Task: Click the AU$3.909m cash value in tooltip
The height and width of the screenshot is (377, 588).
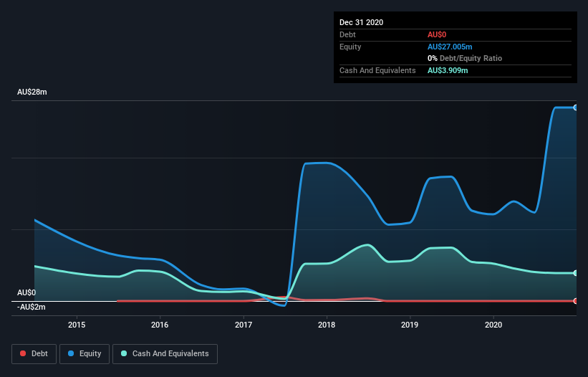Action: [448, 70]
